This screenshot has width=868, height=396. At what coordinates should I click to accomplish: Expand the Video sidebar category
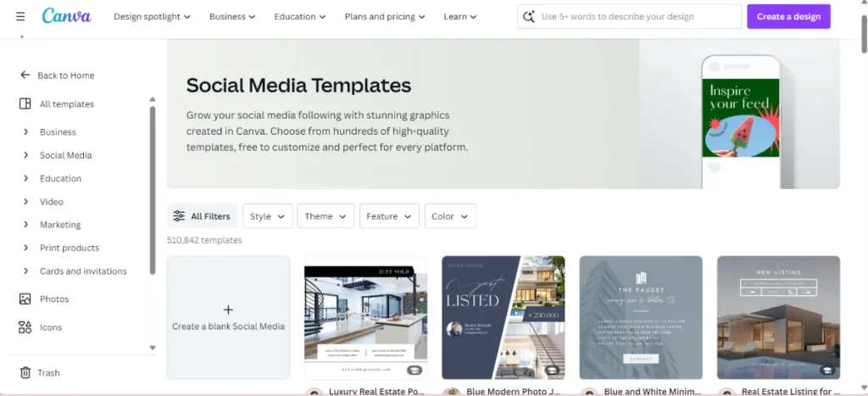click(x=25, y=202)
